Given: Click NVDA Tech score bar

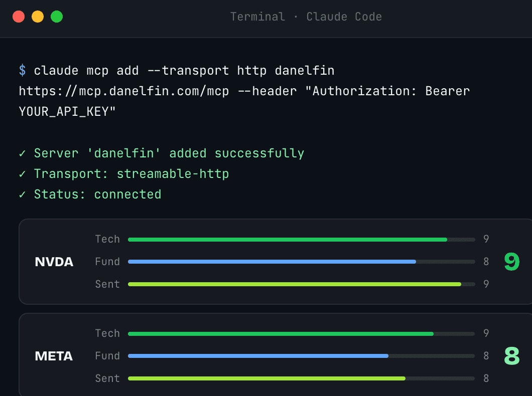Looking at the screenshot, I should pos(302,240).
